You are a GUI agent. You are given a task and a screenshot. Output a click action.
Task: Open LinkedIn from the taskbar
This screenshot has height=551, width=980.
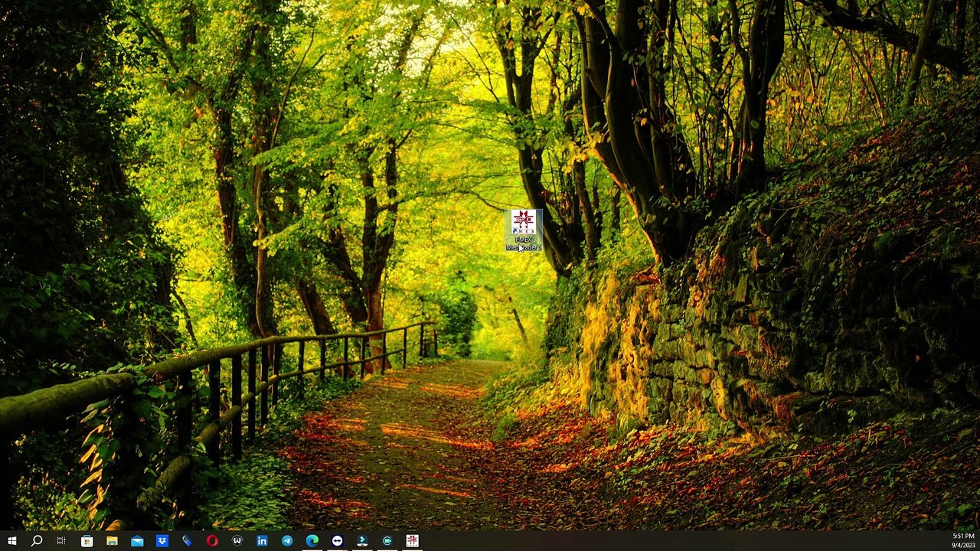pyautogui.click(x=262, y=541)
